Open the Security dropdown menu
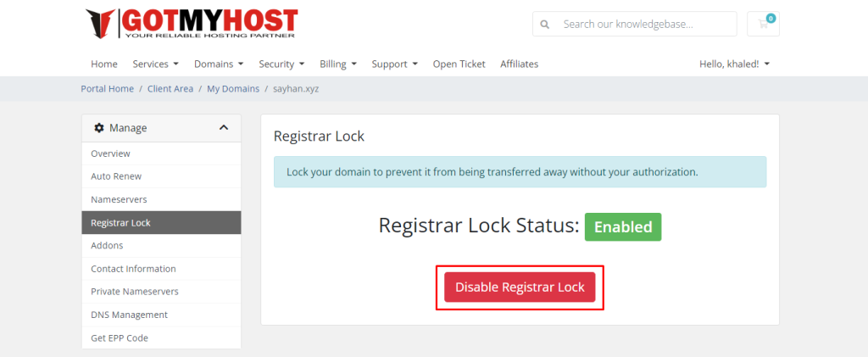The width and height of the screenshot is (868, 357). [x=281, y=64]
